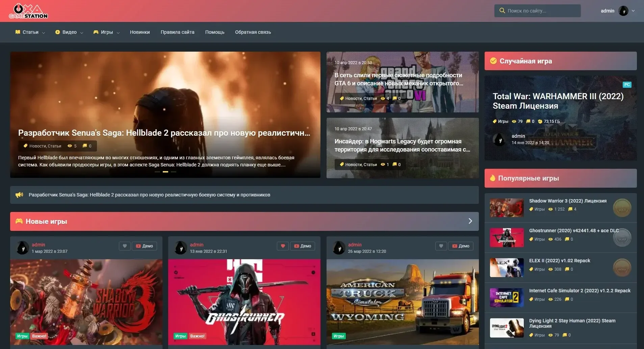Click the site search input field
This screenshot has height=349, width=644.
[x=538, y=11]
